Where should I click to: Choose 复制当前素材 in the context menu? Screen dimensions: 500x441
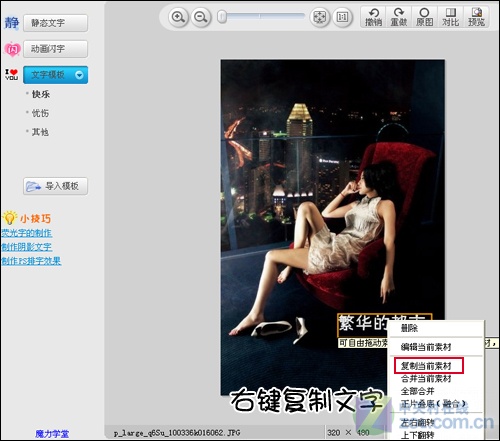click(x=429, y=366)
